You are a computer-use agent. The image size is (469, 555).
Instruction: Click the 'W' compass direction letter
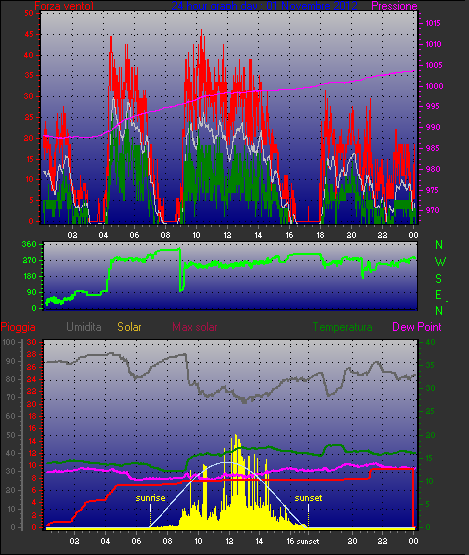[x=440, y=262]
